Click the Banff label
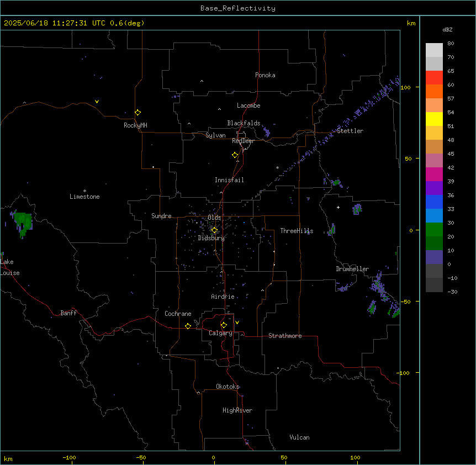 coord(68,313)
